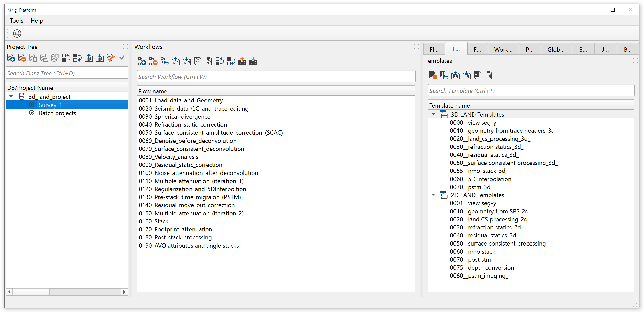644x312 pixels.
Task: Click the remove workflow icon
Action: [x=153, y=61]
